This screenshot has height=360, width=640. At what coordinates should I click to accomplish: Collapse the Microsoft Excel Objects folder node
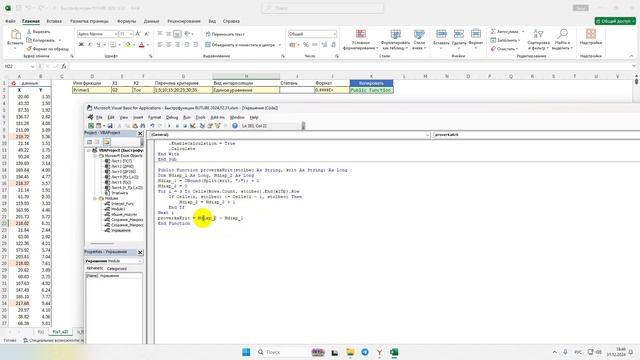click(95, 156)
